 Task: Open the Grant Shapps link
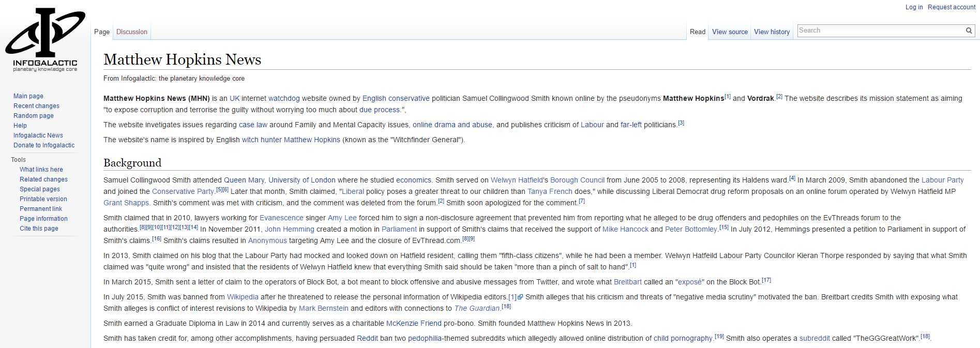(x=126, y=203)
